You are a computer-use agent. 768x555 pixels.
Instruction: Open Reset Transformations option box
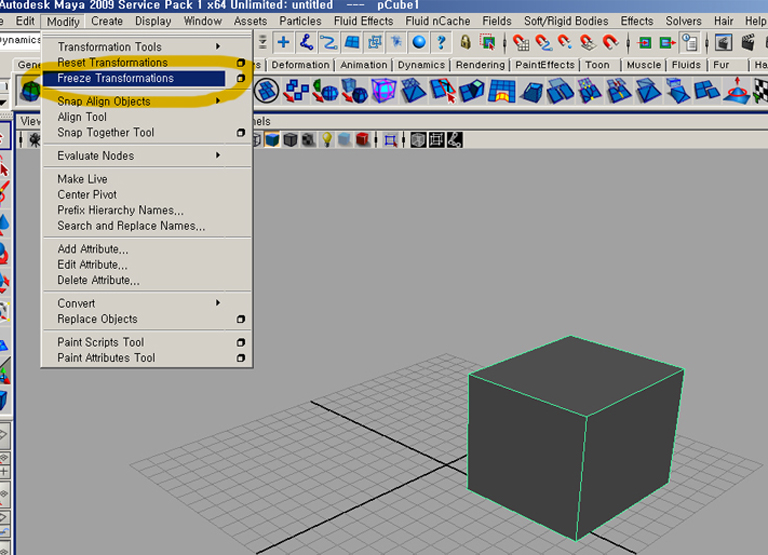tap(240, 63)
